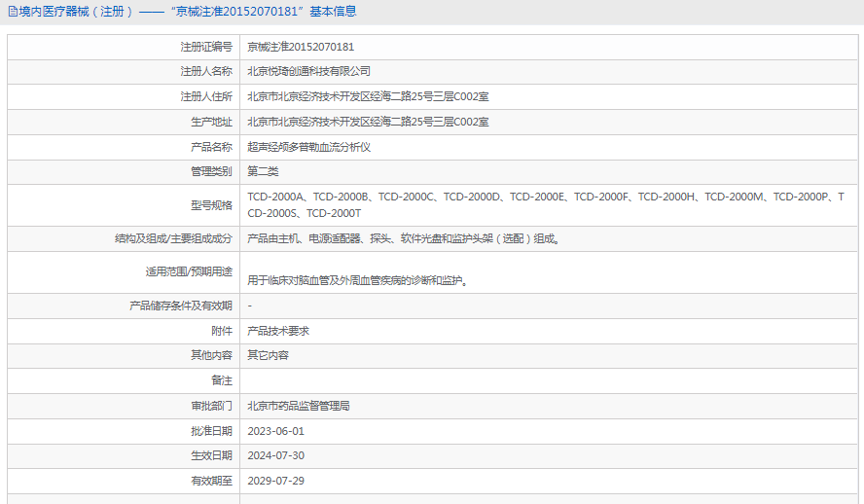Click product name 超声经颅多普勒血流分析仪

(x=308, y=147)
